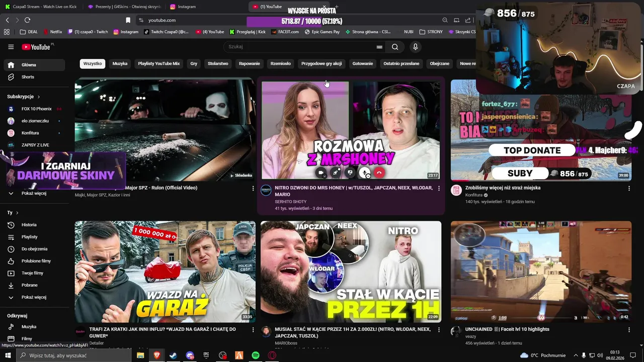Select the Wszystko filter chip
Screen dimensions: 644x362
click(x=93, y=64)
